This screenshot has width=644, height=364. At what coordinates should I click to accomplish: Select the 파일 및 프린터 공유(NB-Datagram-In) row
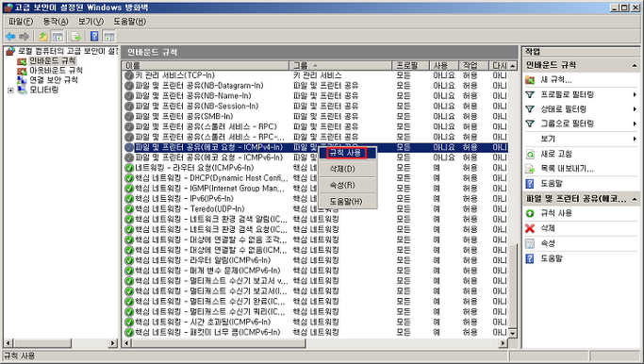315,86
